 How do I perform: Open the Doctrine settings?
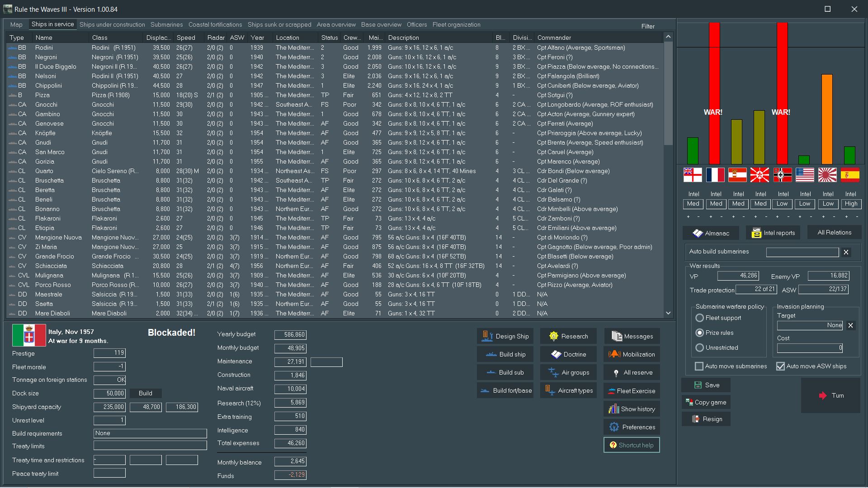tap(568, 354)
